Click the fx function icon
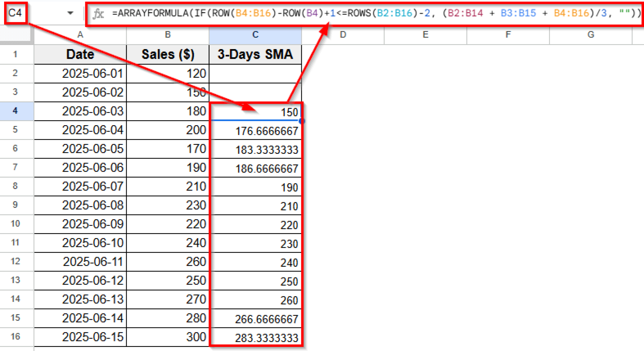 98,13
